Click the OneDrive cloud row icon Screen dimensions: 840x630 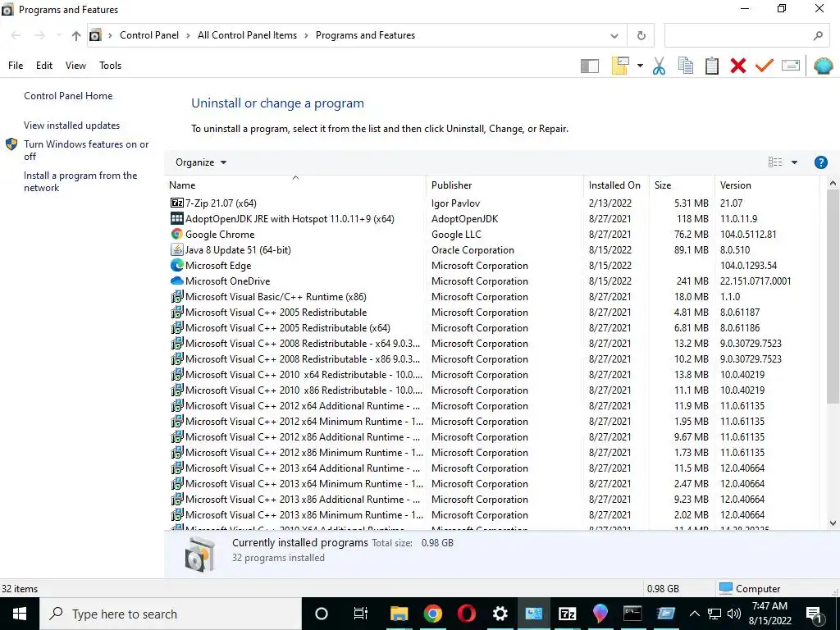tap(177, 281)
